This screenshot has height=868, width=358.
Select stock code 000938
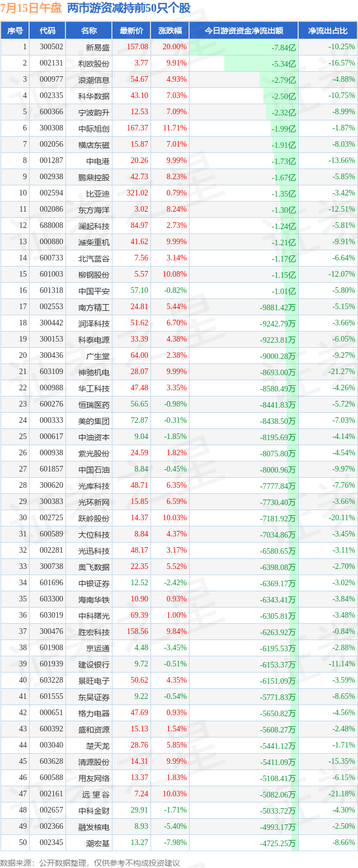51,453
